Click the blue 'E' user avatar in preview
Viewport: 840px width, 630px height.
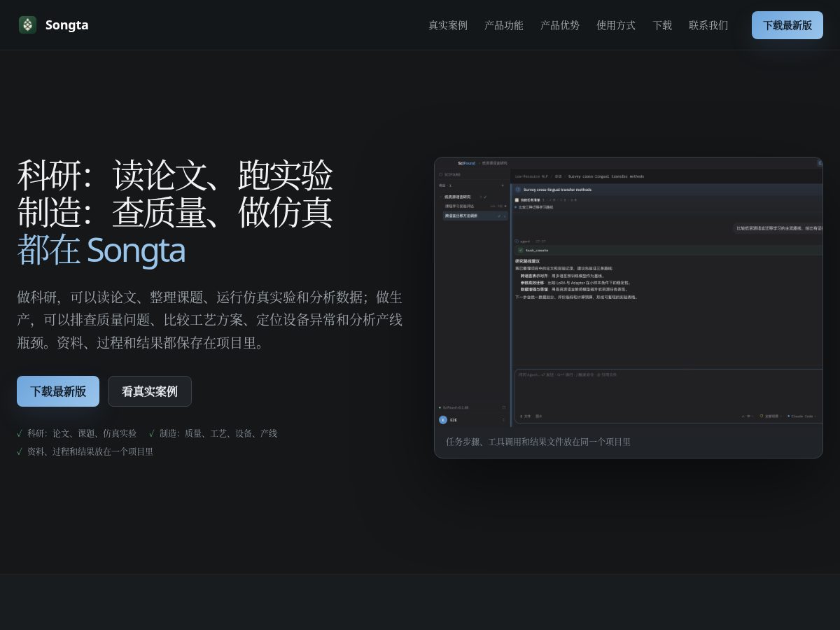point(443,420)
